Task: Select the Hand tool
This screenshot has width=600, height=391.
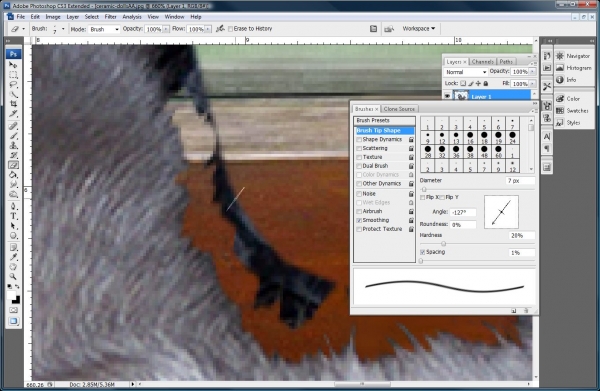Action: pos(13,267)
